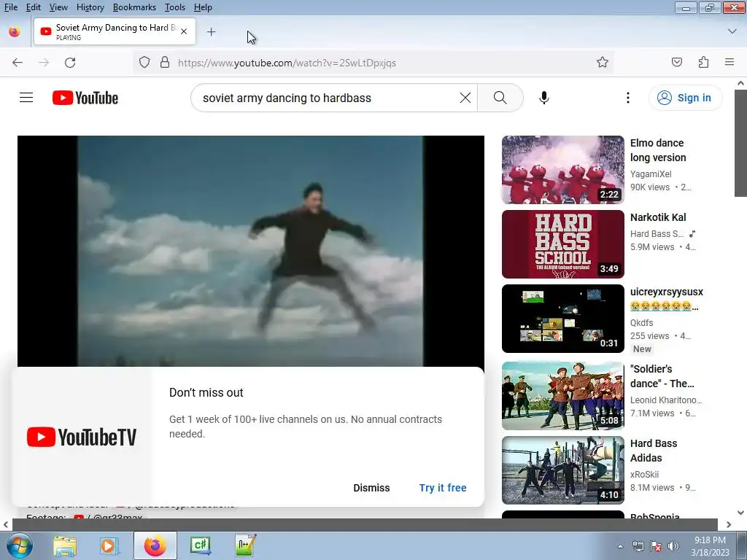Go to the YouTube home logo
The image size is (747, 560).
coord(85,98)
